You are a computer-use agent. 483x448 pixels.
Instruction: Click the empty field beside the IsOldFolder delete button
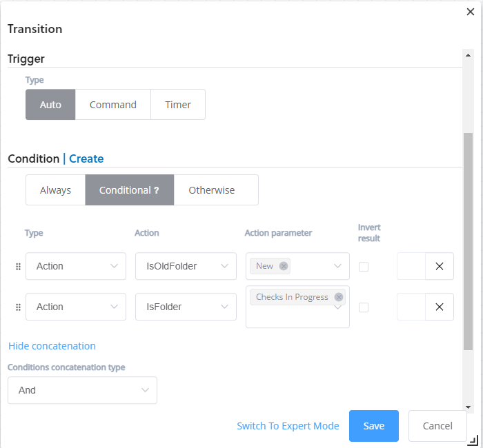point(411,266)
